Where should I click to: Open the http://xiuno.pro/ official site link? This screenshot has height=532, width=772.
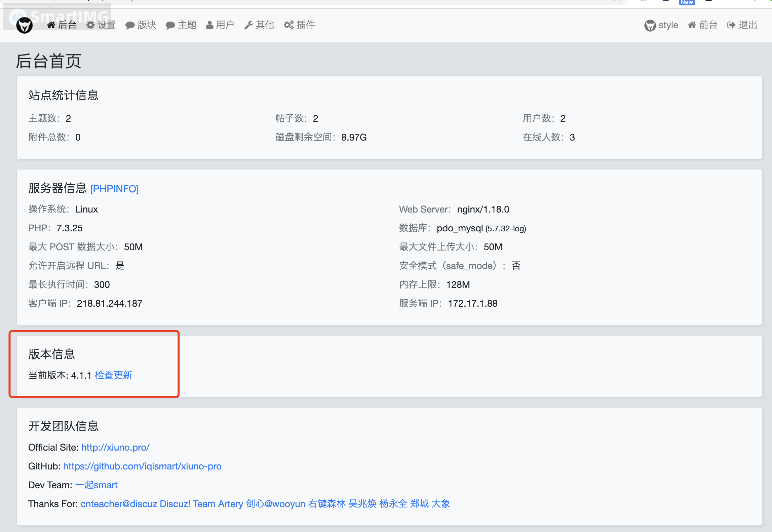pyautogui.click(x=115, y=447)
